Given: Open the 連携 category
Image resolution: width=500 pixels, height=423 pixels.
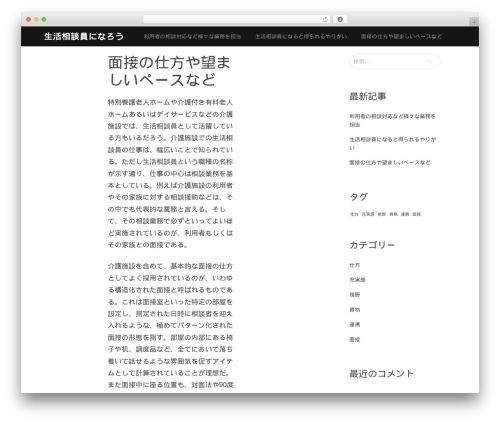Looking at the screenshot, I should pos(355,324).
